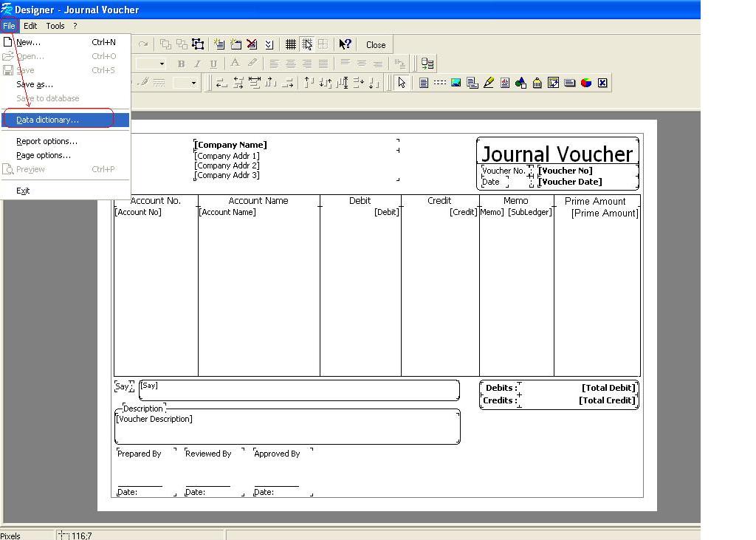Toggle justified text alignment
The image size is (756, 540).
pyautogui.click(x=323, y=64)
